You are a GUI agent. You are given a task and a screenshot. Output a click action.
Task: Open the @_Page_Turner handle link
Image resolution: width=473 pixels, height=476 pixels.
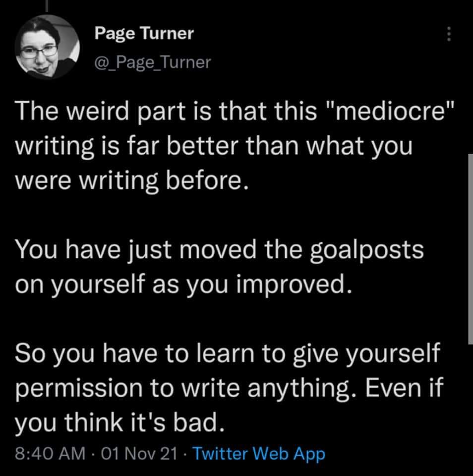coord(153,62)
